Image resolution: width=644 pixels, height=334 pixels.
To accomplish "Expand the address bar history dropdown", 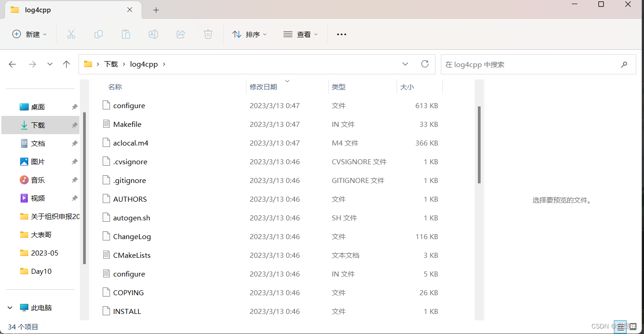I will [x=405, y=64].
